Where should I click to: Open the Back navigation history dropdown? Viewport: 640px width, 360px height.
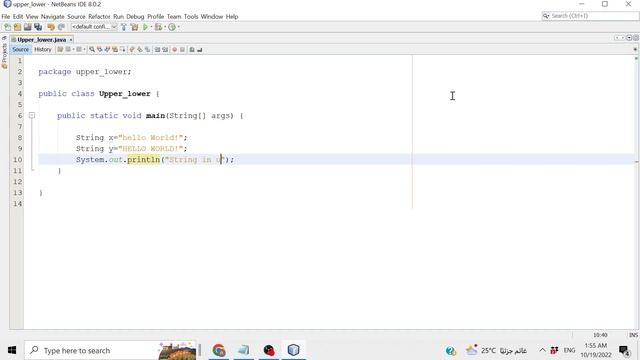tap(73, 49)
